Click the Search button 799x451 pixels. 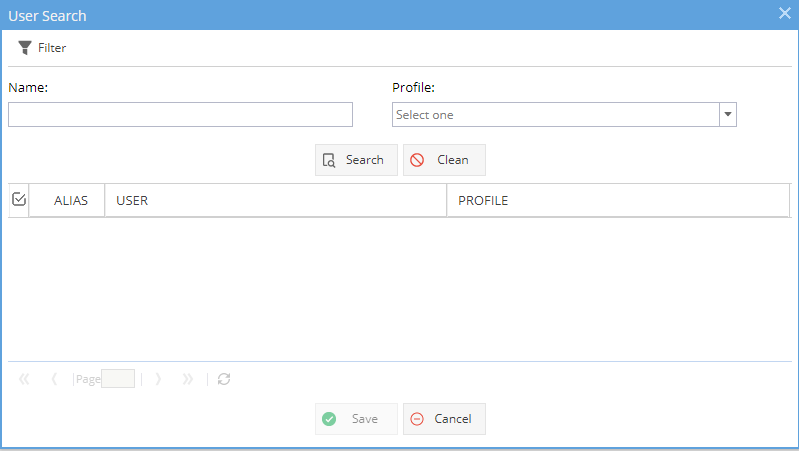point(356,160)
